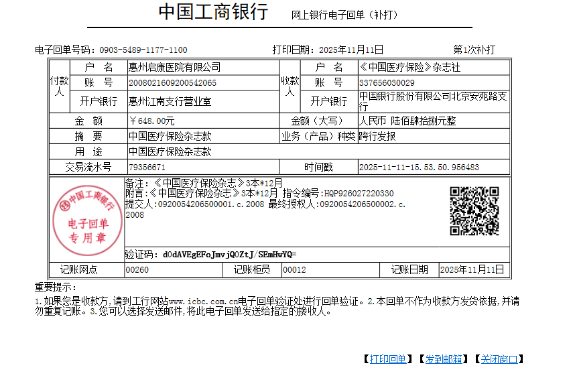The image size is (573, 392).
Task: Click the 关闭窗口 link
Action: coord(499,359)
